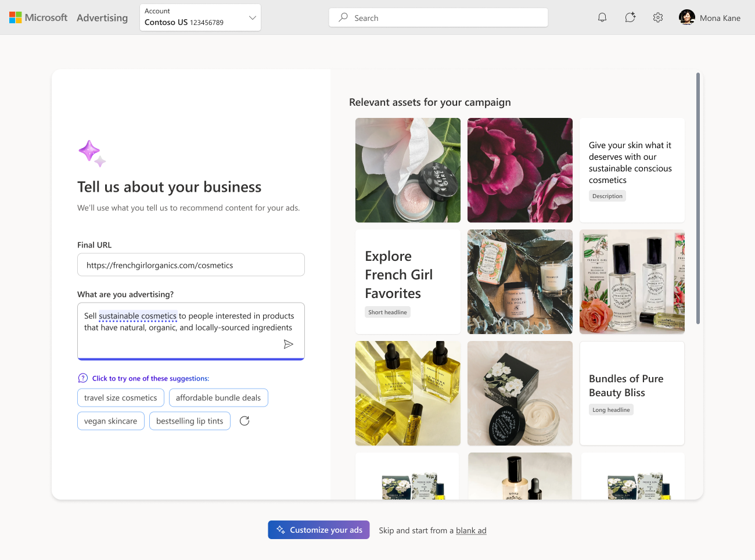Open the blank ad link
The height and width of the screenshot is (560, 755).
[x=471, y=530]
